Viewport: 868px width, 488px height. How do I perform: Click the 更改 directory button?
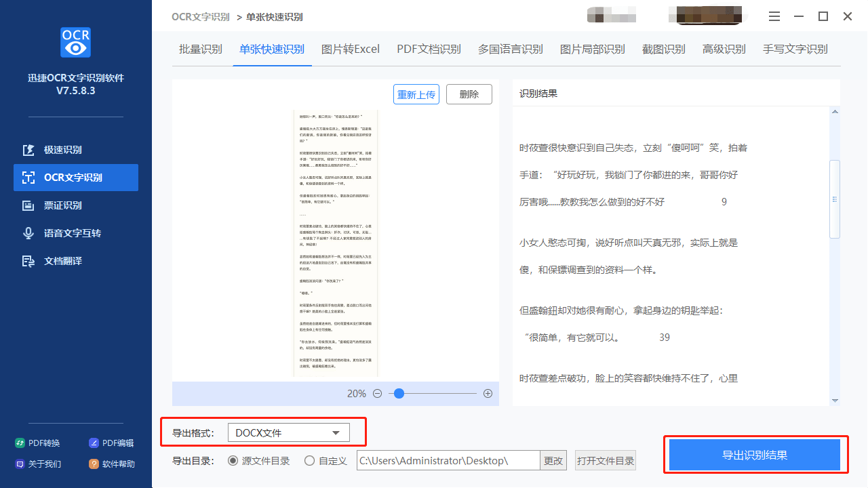[553, 461]
